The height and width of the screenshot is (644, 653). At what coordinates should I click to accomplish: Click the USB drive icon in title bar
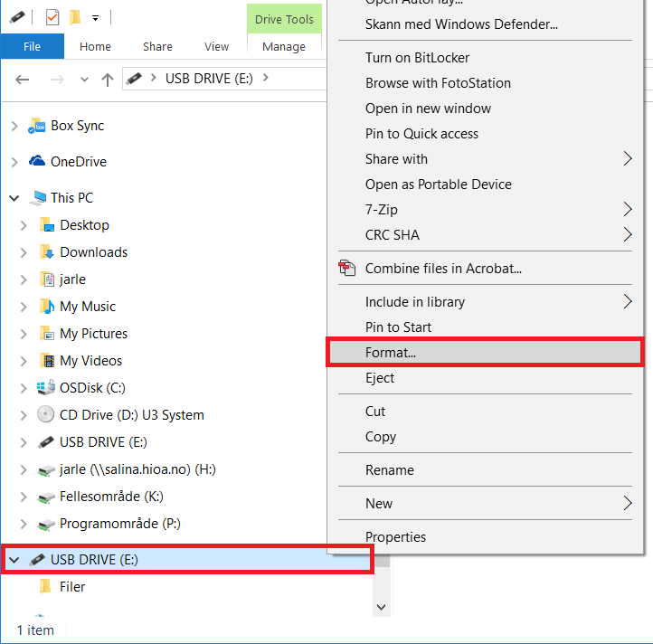16,17
